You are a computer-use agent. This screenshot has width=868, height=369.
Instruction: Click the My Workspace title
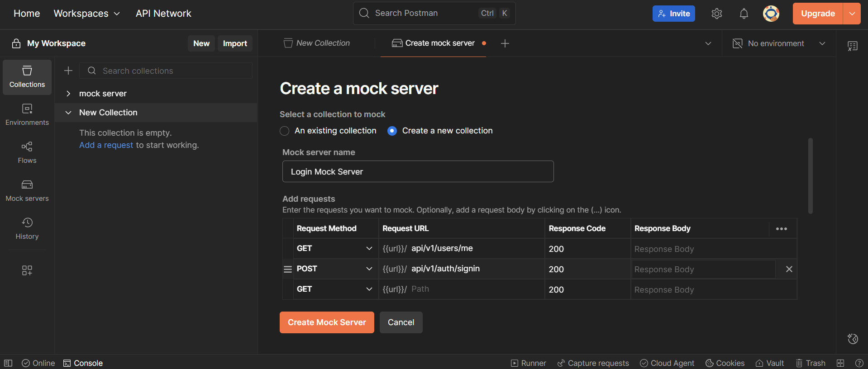[56, 43]
